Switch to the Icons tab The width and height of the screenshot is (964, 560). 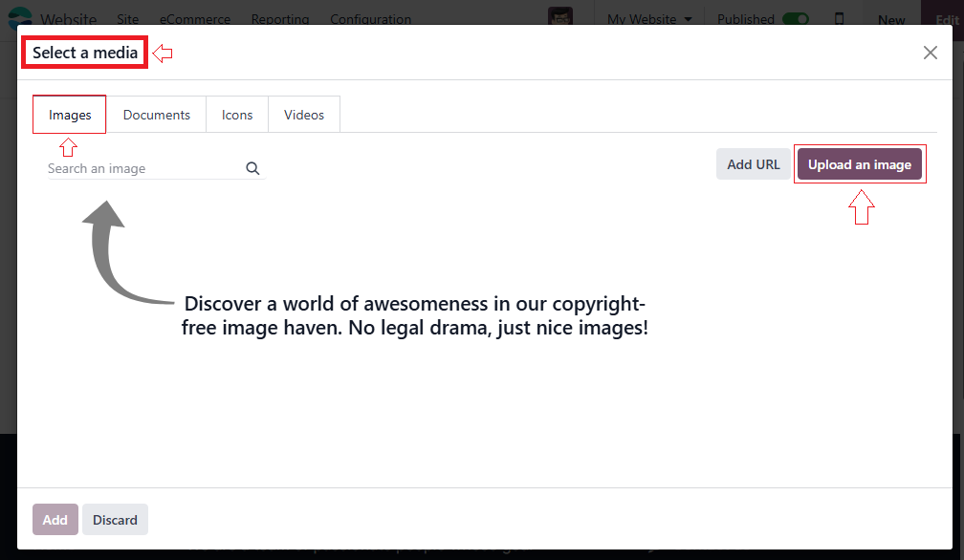(236, 114)
